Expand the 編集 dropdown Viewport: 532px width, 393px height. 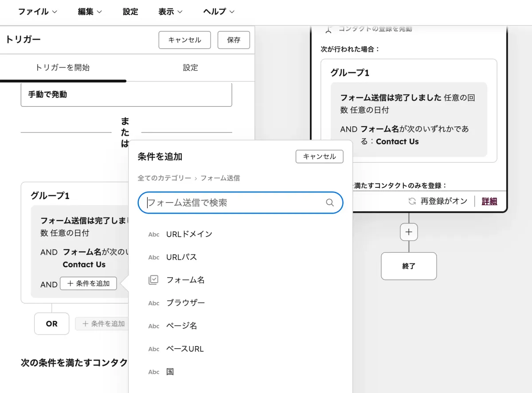coord(90,12)
